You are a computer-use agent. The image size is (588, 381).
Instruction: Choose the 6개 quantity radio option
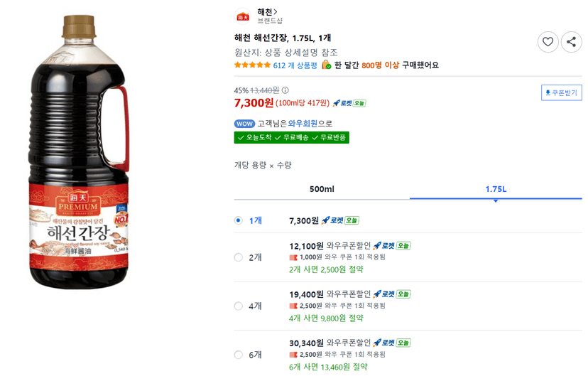(238, 355)
